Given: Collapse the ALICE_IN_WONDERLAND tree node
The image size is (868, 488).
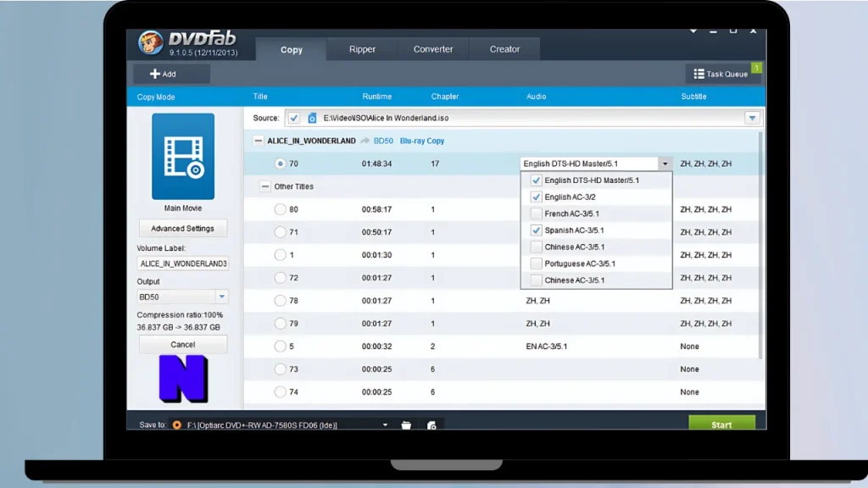Looking at the screenshot, I should pos(258,141).
